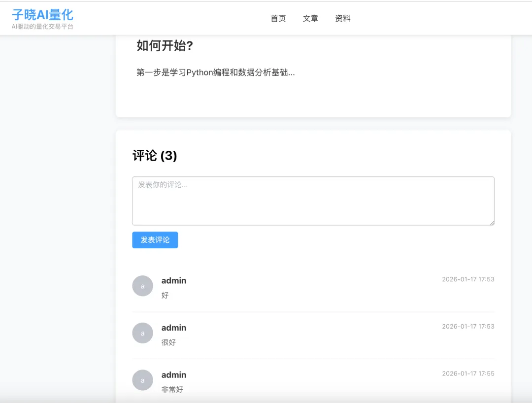Click the subtitle AI驱动的量化交易平台
This screenshot has height=403, width=532.
point(42,27)
